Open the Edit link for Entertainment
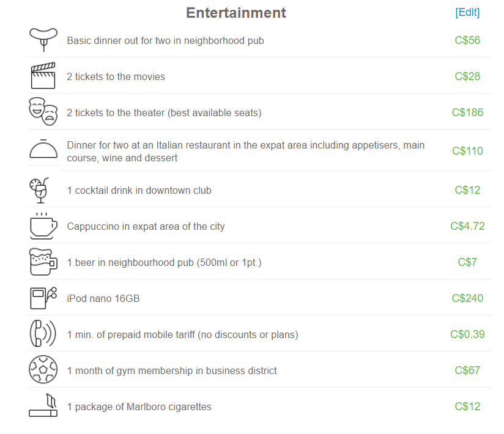Viewport: 504px width, 434px height. pos(467,12)
